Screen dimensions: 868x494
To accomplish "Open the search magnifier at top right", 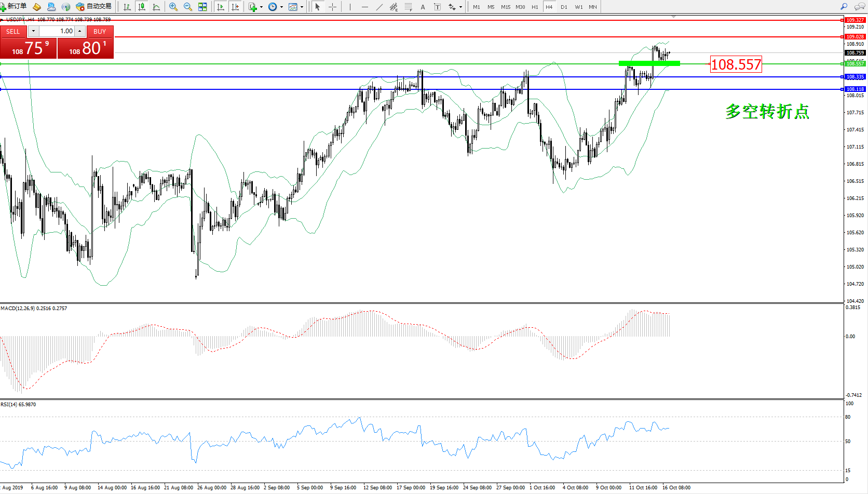I will point(844,7).
